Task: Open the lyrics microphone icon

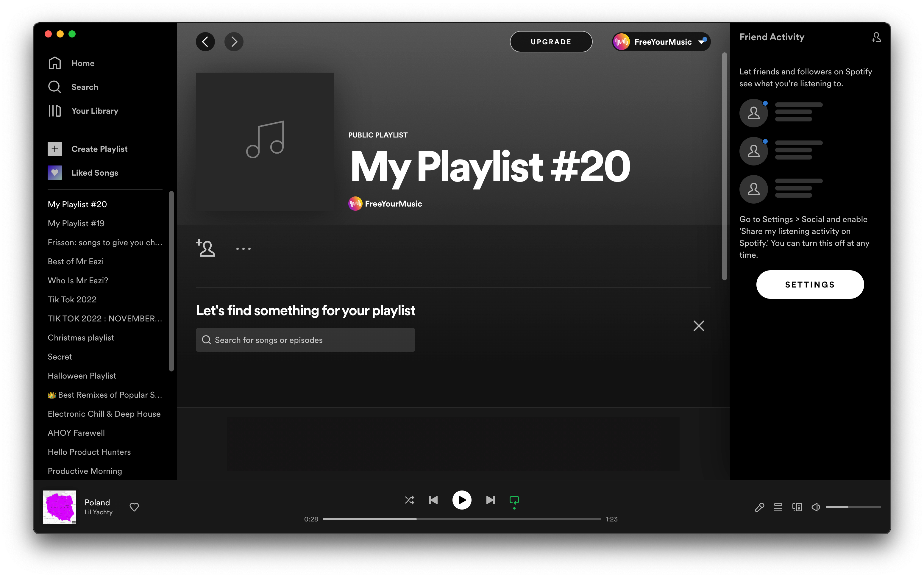Action: 759,507
